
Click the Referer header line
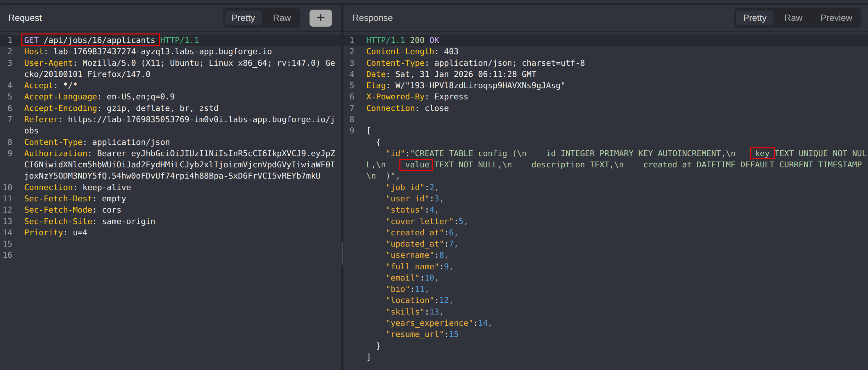pos(178,120)
